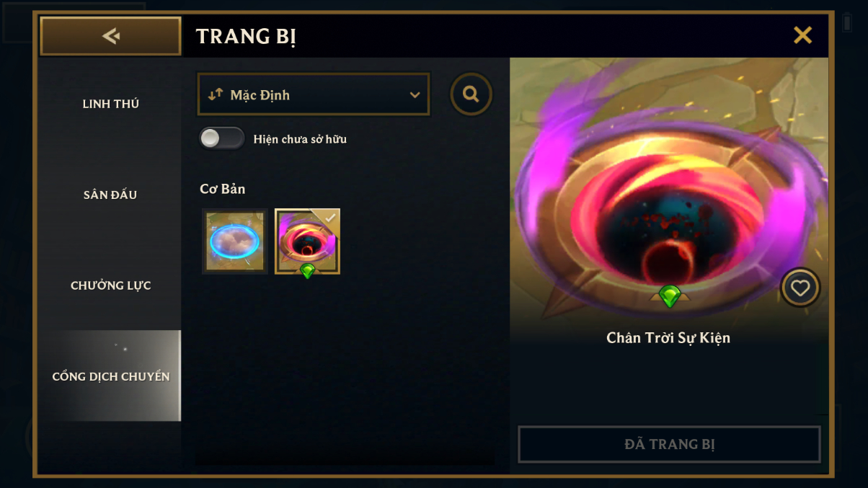Click the green gem on the large preview
The width and height of the screenshot is (868, 488).
tap(670, 296)
